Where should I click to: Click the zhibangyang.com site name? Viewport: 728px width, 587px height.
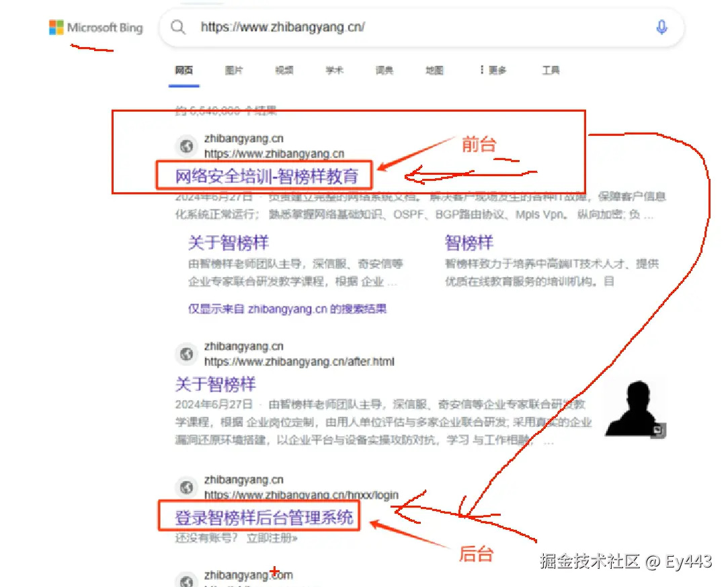(x=249, y=575)
